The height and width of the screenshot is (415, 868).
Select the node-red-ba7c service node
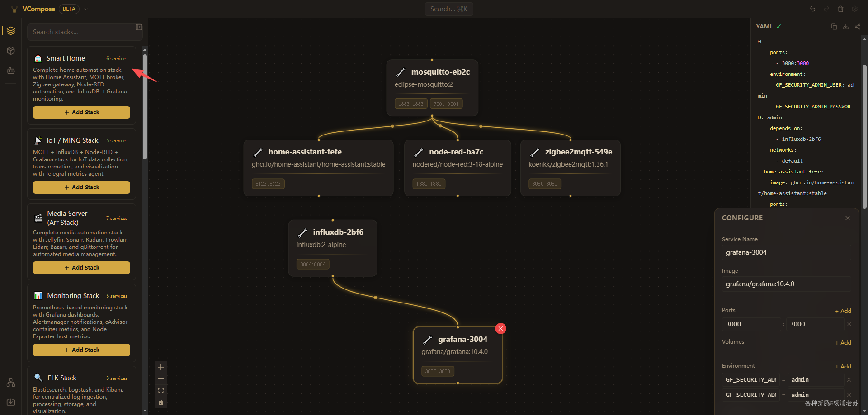pos(458,168)
